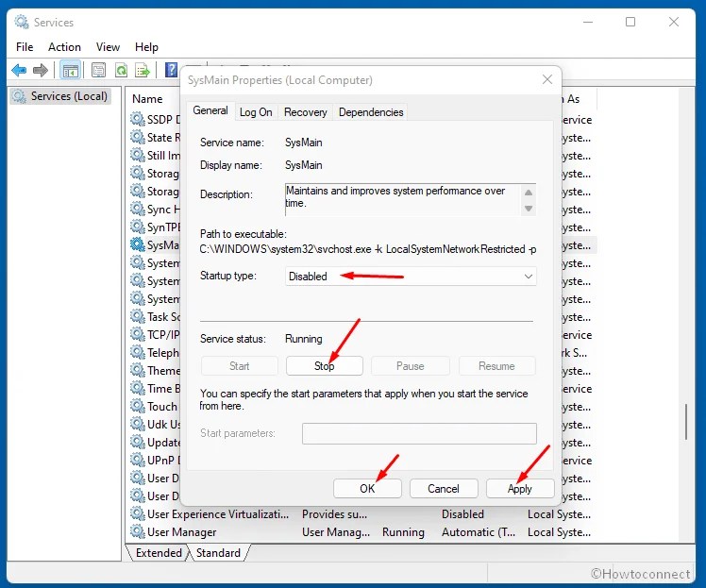Image resolution: width=706 pixels, height=588 pixels.
Task: Switch to the Extended view tab
Action: pos(159,552)
